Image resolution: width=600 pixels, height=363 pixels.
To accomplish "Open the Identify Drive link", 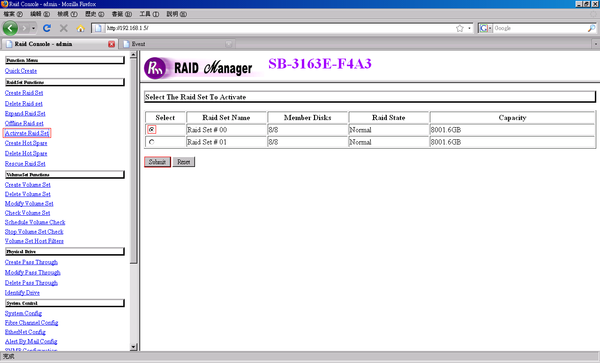I will click(22, 293).
